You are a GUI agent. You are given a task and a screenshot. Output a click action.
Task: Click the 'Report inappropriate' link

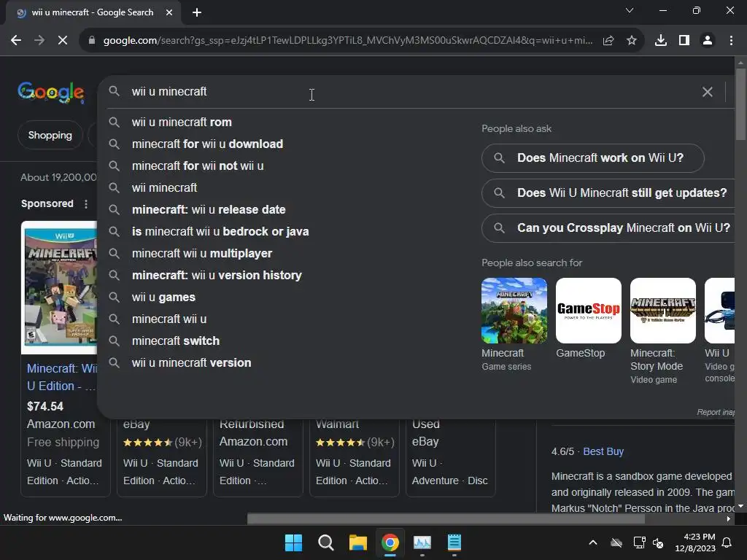(716, 413)
